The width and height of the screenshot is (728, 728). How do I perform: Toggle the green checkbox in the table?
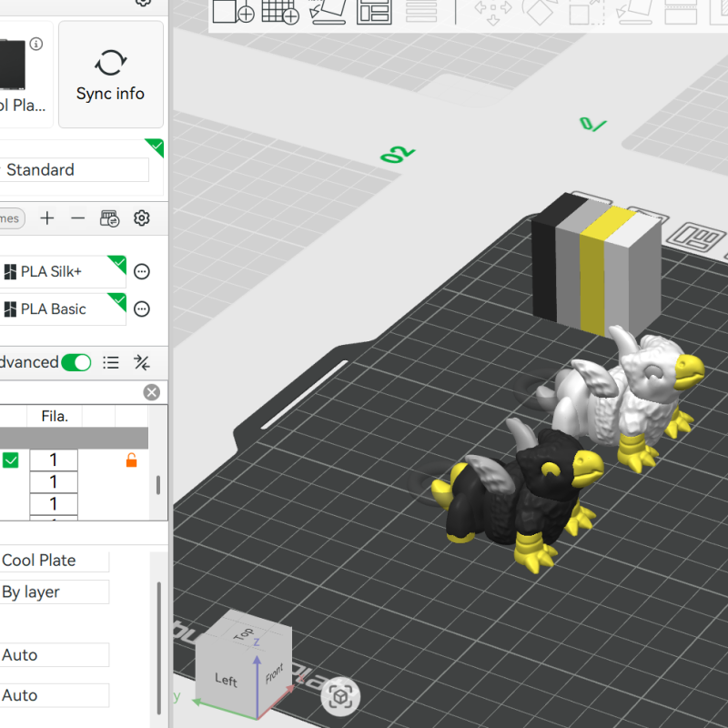coord(11,460)
